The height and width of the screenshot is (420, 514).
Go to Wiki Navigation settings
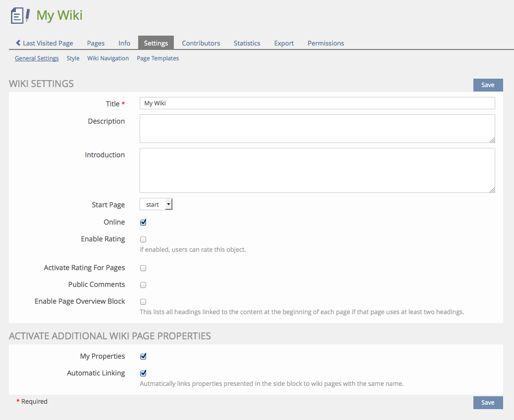click(x=108, y=58)
